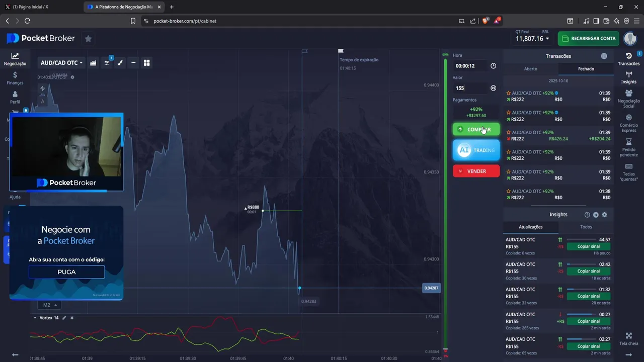The height and width of the screenshot is (362, 644).
Task: Open the AUD/CAD OTC asset dropdown
Action: [61, 63]
